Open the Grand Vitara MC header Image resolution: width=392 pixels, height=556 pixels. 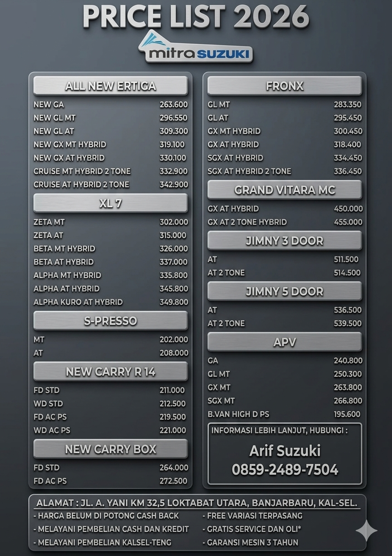(284, 190)
